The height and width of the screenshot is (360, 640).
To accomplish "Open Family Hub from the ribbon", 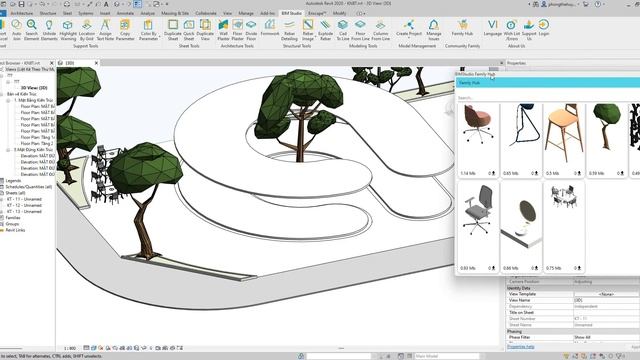I will tap(462, 28).
